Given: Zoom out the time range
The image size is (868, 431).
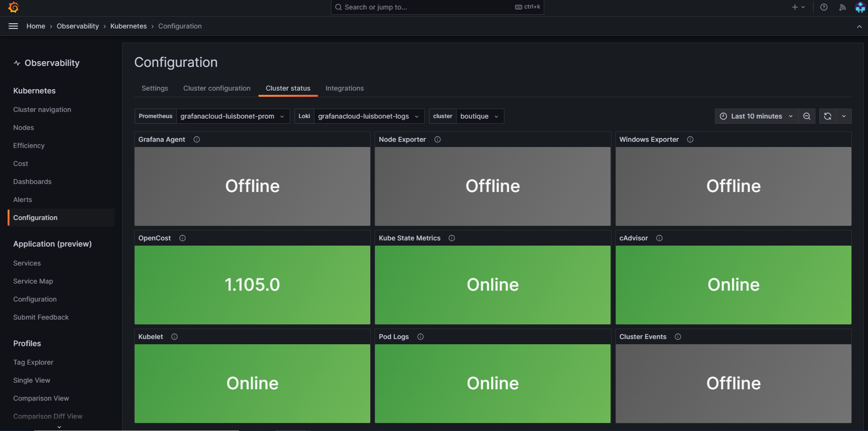Looking at the screenshot, I should pos(806,116).
